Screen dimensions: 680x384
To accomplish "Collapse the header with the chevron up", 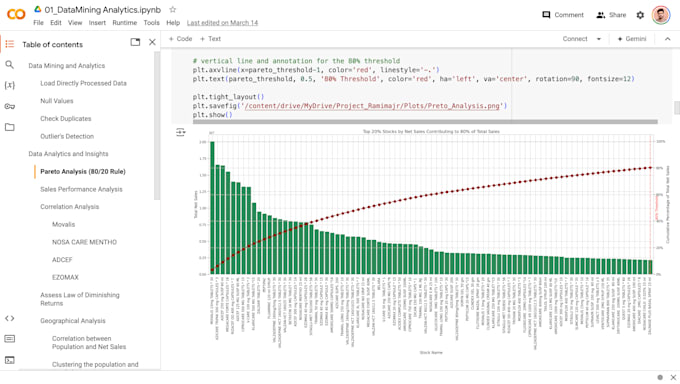I will (x=667, y=39).
